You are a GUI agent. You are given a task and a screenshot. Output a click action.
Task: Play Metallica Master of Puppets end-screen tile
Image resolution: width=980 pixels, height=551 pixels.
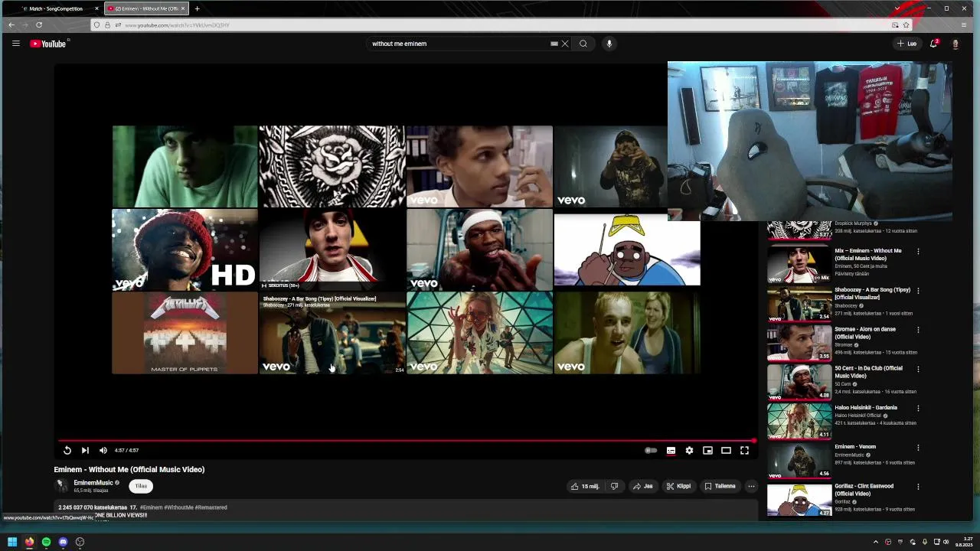(185, 333)
